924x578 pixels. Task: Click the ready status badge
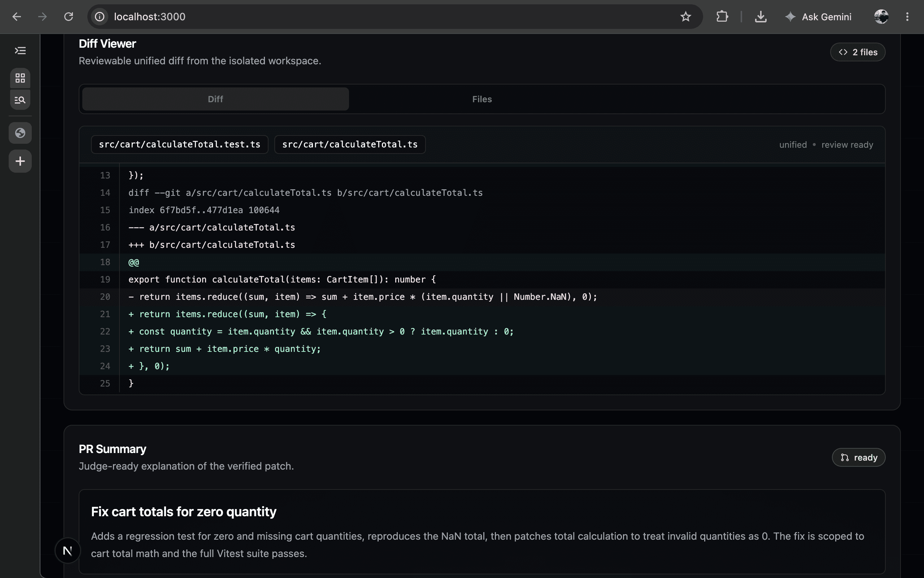(x=858, y=457)
